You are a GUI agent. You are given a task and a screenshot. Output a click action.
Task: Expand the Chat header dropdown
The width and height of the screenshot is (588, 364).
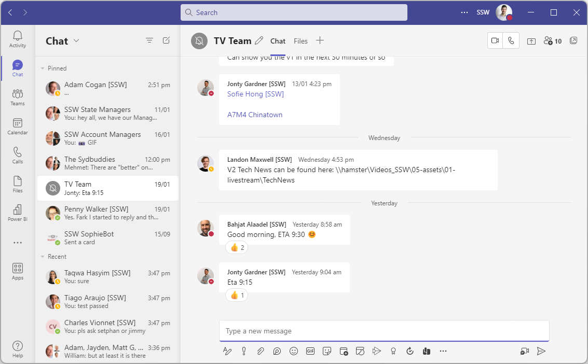click(x=76, y=41)
